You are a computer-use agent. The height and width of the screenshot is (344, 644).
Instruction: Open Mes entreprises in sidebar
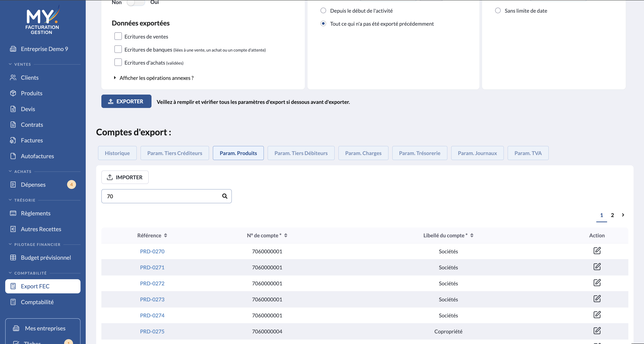pos(43,328)
